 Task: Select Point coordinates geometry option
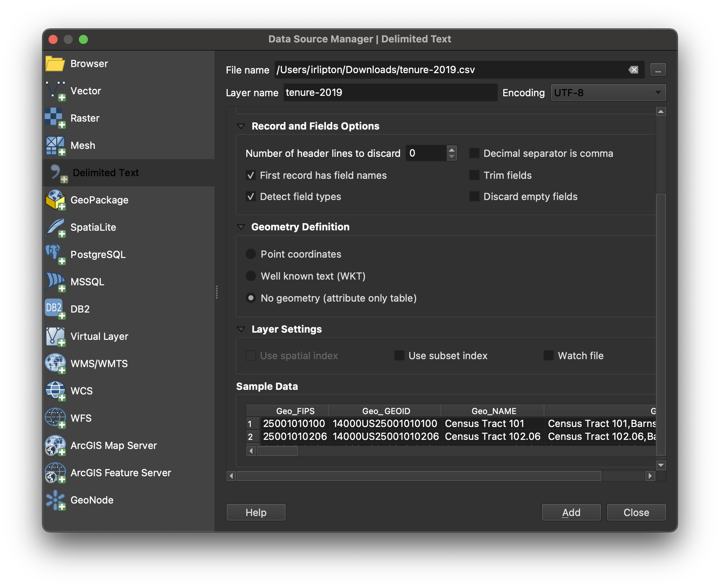coord(251,254)
